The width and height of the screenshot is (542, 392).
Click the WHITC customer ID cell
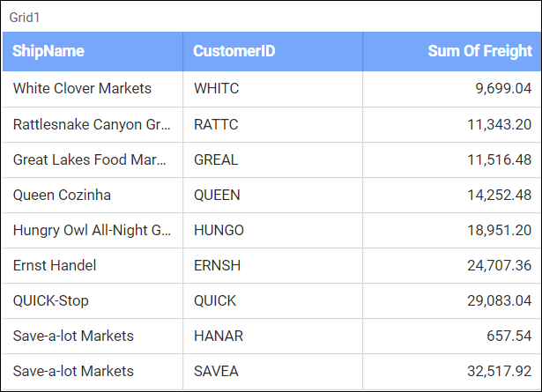[x=216, y=89]
